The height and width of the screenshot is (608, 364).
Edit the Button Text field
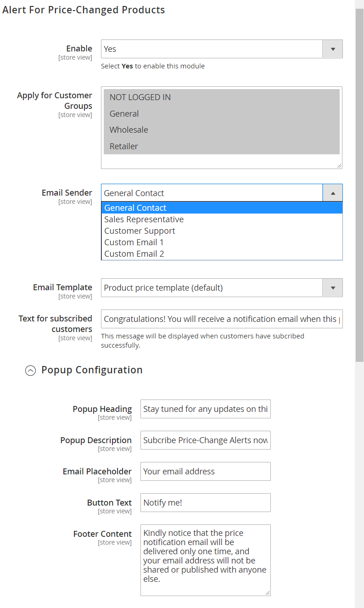tap(205, 503)
